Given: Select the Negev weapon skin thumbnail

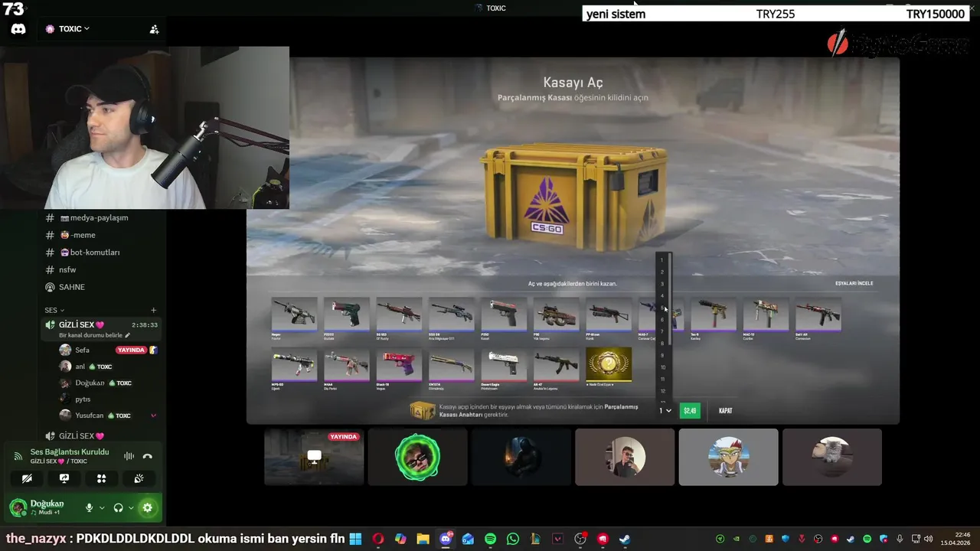Looking at the screenshot, I should 294,314.
